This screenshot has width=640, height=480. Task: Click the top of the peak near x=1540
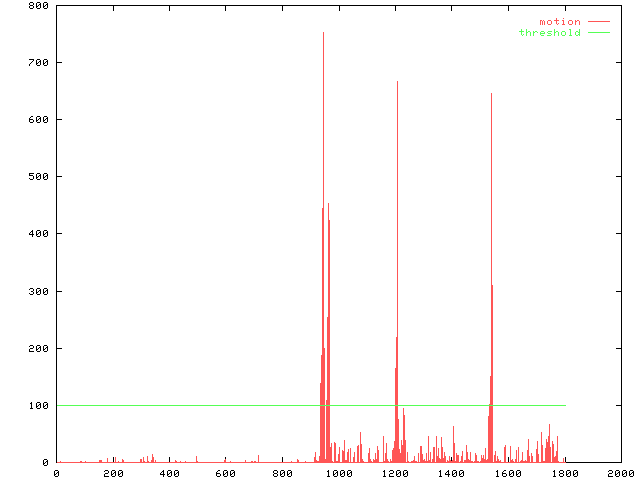pyautogui.click(x=491, y=95)
